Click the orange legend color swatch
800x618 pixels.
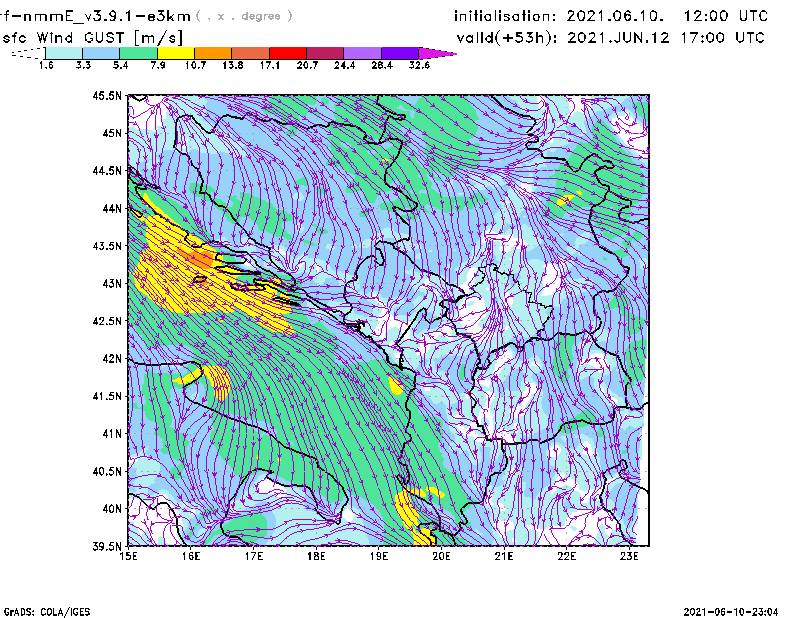click(x=213, y=53)
